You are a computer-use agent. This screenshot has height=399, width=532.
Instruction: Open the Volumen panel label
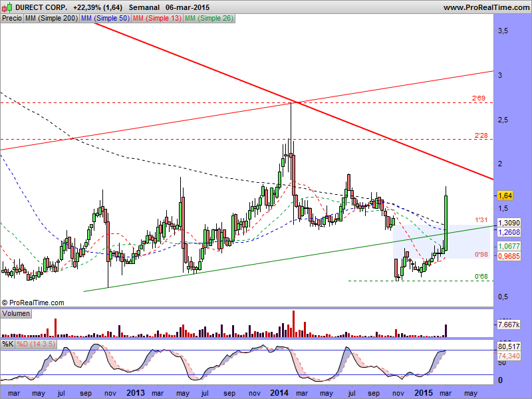16,313
